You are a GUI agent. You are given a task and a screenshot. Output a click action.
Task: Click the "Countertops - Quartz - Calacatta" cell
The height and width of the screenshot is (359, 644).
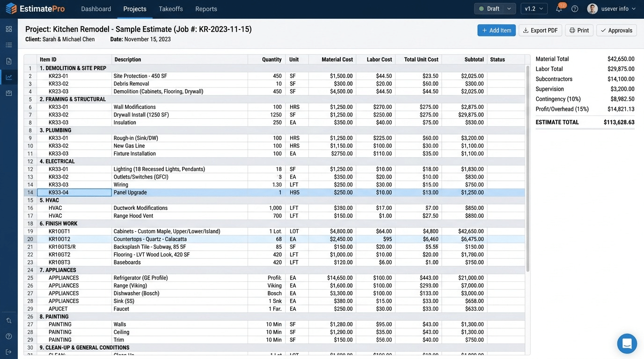[180, 239]
